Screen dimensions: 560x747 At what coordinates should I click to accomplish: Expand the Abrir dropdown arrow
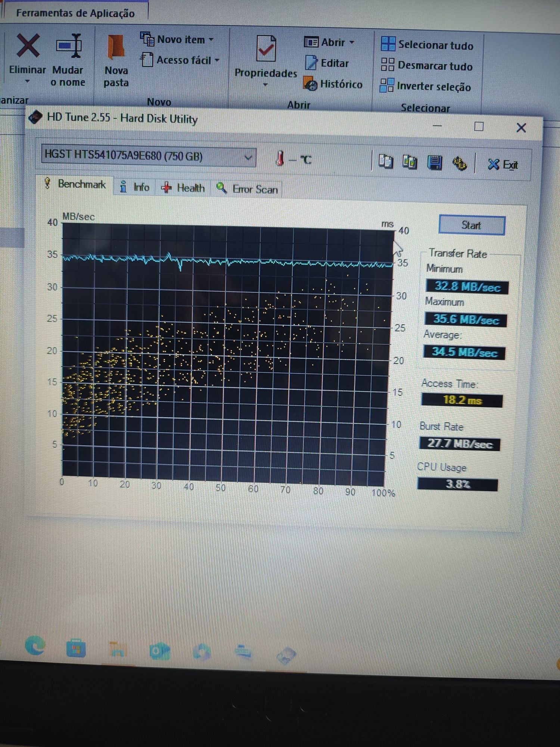(x=351, y=43)
